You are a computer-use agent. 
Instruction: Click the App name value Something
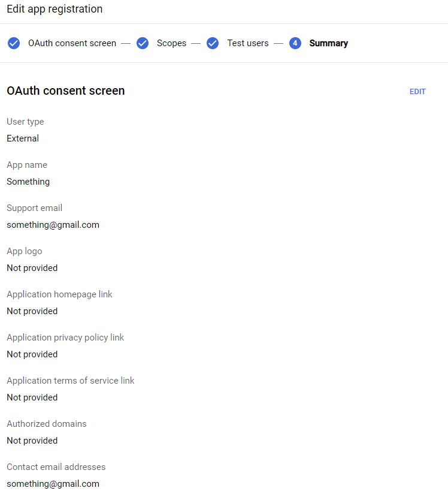click(x=28, y=182)
